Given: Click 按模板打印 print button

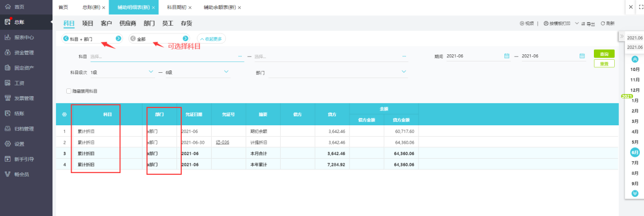Looking at the screenshot, I should click(557, 24).
